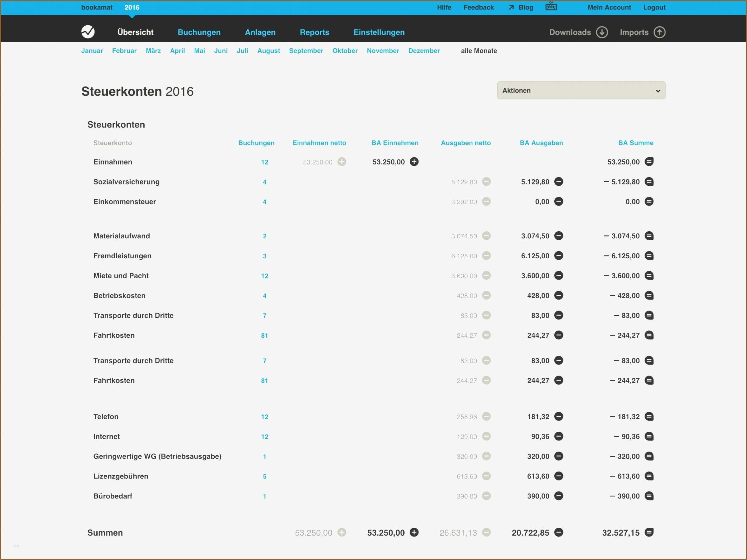The image size is (747, 560).
Task: Toggle grey minus icon beside Telefon 258,96
Action: tap(486, 416)
